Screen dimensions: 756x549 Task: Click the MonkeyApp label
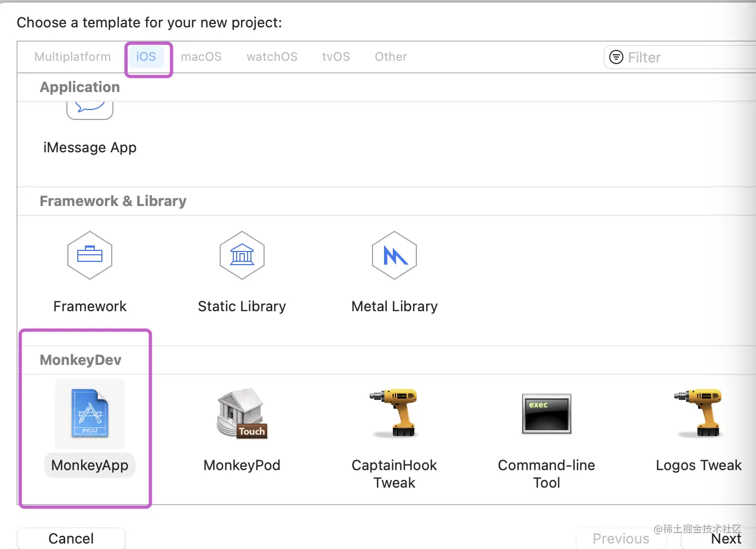click(90, 465)
